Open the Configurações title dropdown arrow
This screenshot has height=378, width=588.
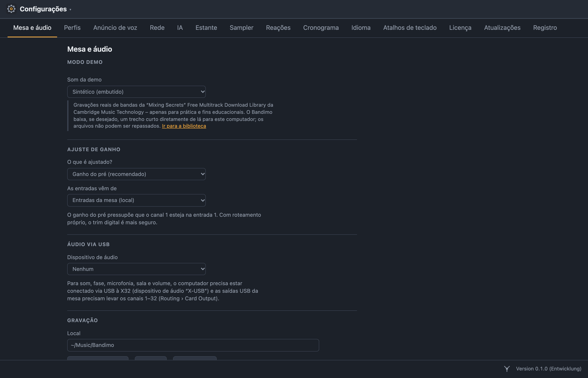click(x=70, y=9)
